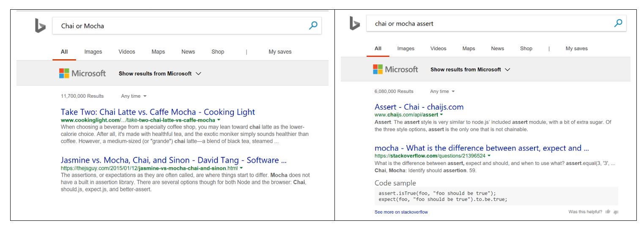Click the www.chaijs.com/api/assert green URL
The image size is (644, 228).
[406, 115]
